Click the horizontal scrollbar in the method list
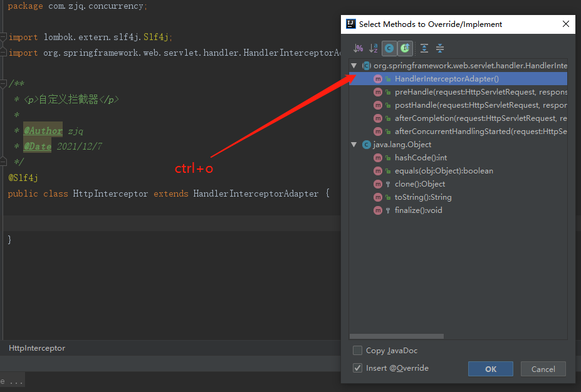This screenshot has height=392, width=581. (x=397, y=336)
